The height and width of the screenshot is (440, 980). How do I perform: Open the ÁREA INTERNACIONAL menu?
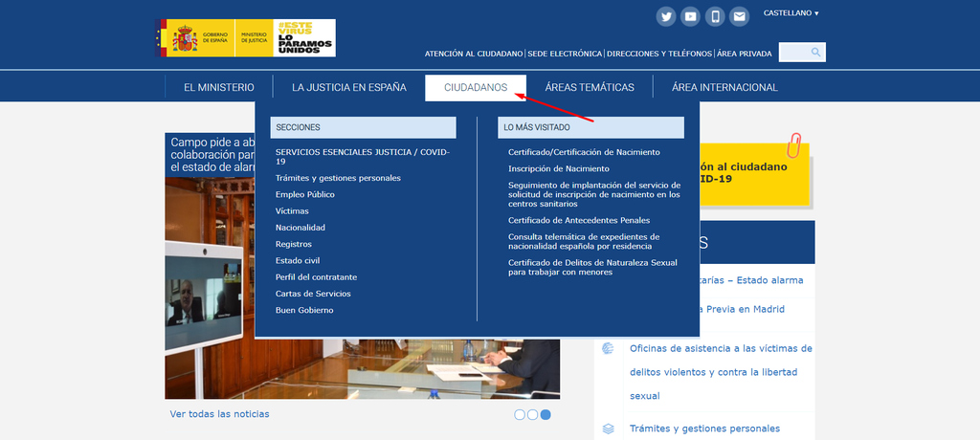[724, 87]
